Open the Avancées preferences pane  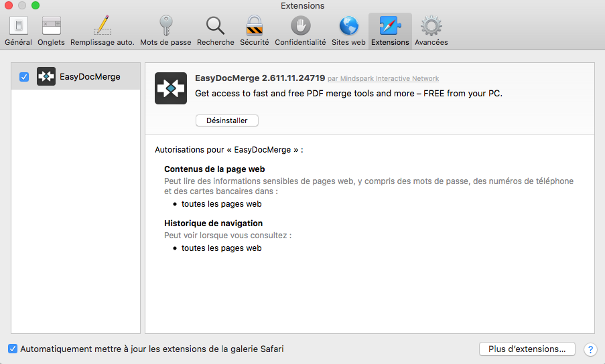click(431, 31)
